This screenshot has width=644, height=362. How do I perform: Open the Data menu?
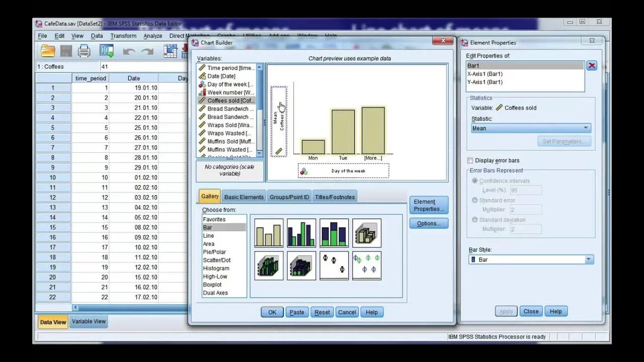[97, 36]
